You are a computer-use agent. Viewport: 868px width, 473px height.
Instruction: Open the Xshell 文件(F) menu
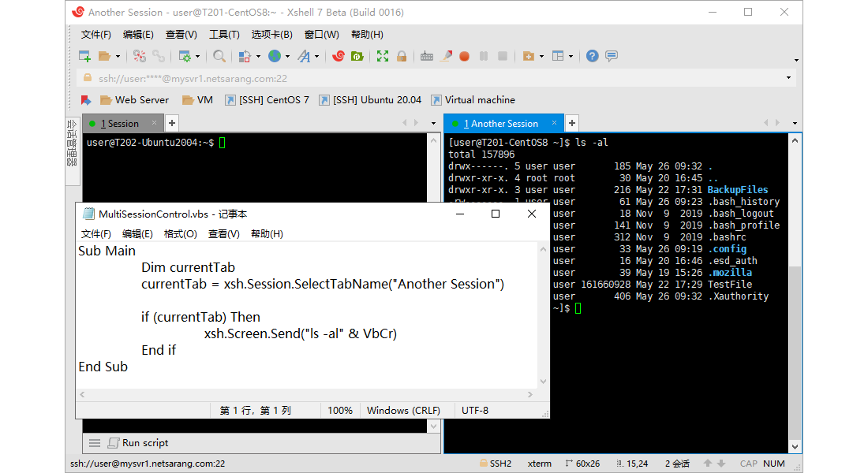pos(95,35)
